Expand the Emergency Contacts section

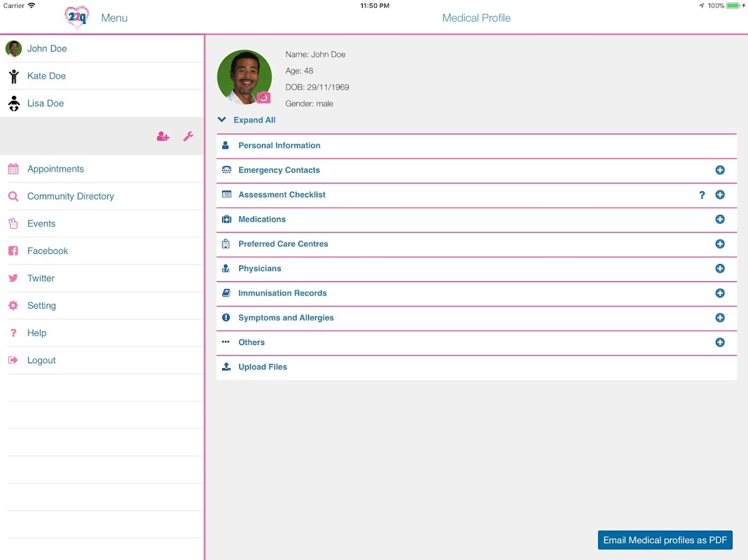pyautogui.click(x=476, y=170)
